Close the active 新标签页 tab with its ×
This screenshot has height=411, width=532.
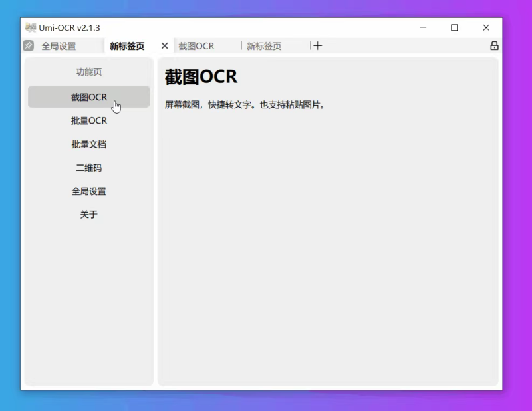pyautogui.click(x=164, y=46)
